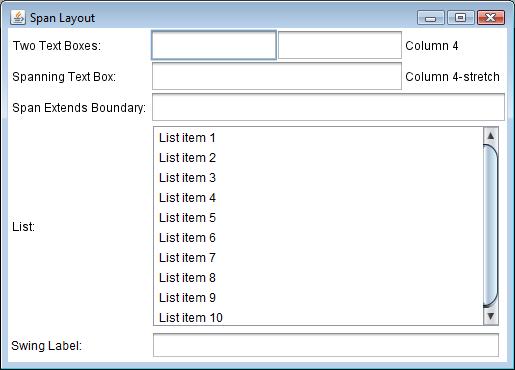This screenshot has width=515, height=370.
Task: Select List item 6
Action: [318, 238]
